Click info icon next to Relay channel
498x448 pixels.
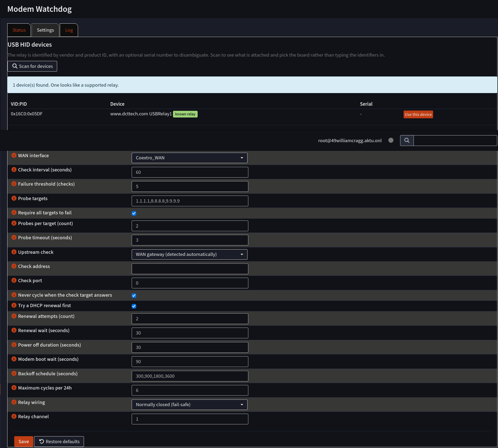coord(14,416)
